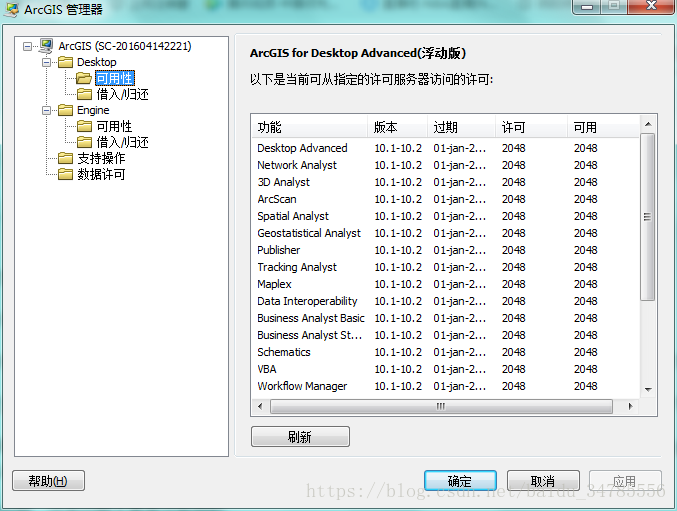
Task: Collapse the ArcGIS root tree node
Action: point(27,46)
